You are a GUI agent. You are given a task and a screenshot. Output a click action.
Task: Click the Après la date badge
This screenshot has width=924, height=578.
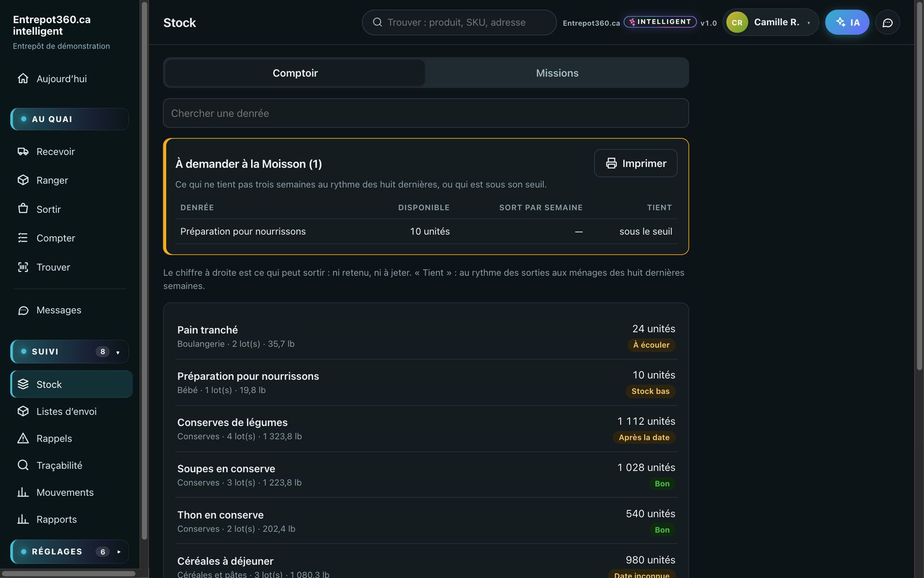point(644,438)
